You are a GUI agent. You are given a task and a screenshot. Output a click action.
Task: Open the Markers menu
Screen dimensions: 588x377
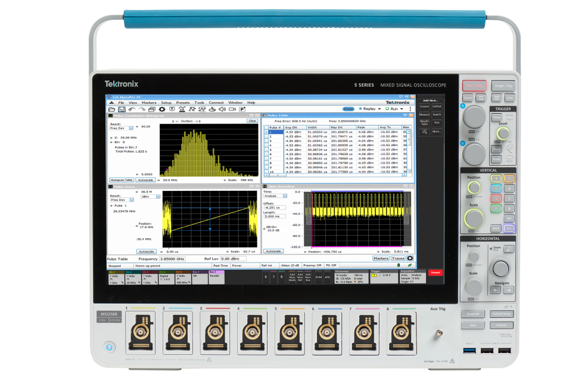click(149, 103)
